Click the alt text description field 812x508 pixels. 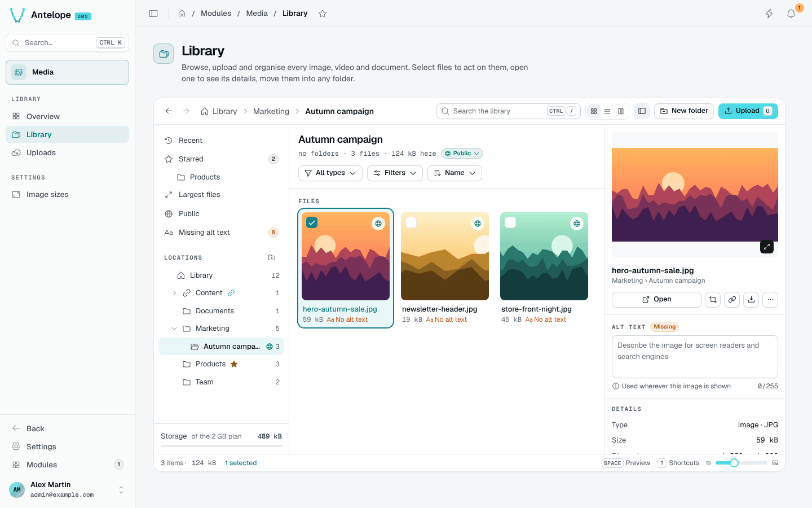coord(695,357)
